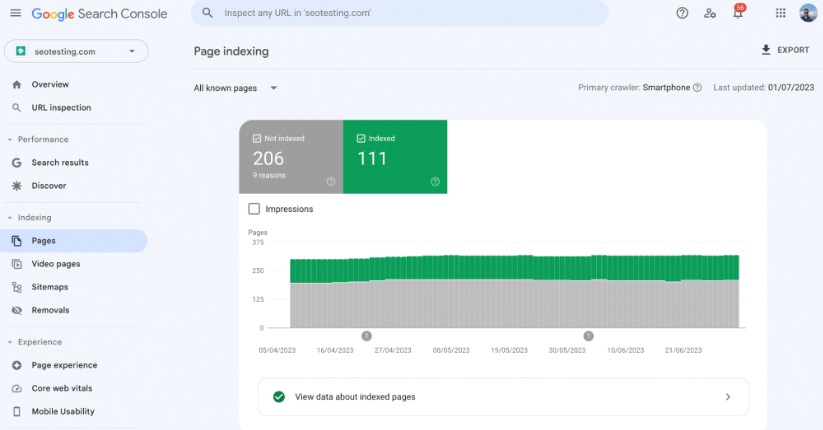Open the hamburger main menu
Image resolution: width=823 pixels, height=430 pixels.
point(16,13)
